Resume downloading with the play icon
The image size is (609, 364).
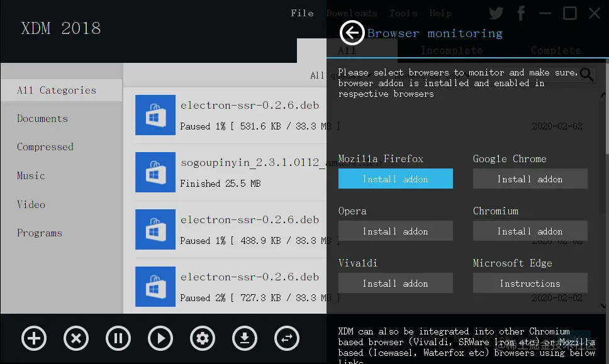point(160,338)
